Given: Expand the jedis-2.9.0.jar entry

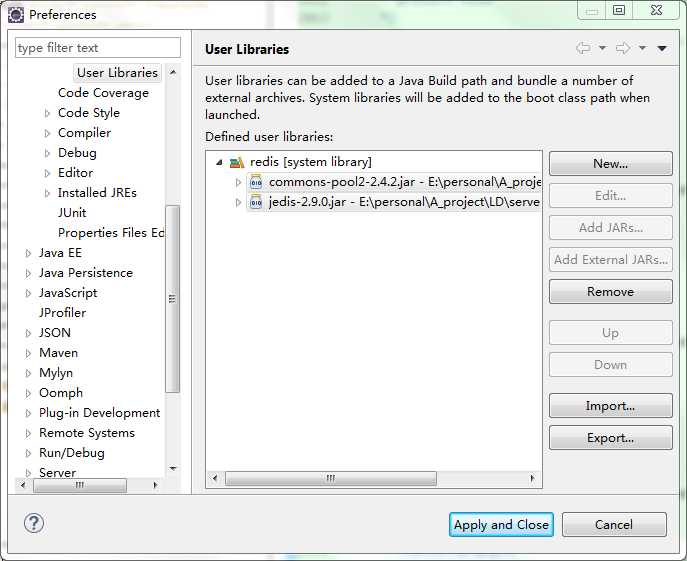Looking at the screenshot, I should point(239,202).
